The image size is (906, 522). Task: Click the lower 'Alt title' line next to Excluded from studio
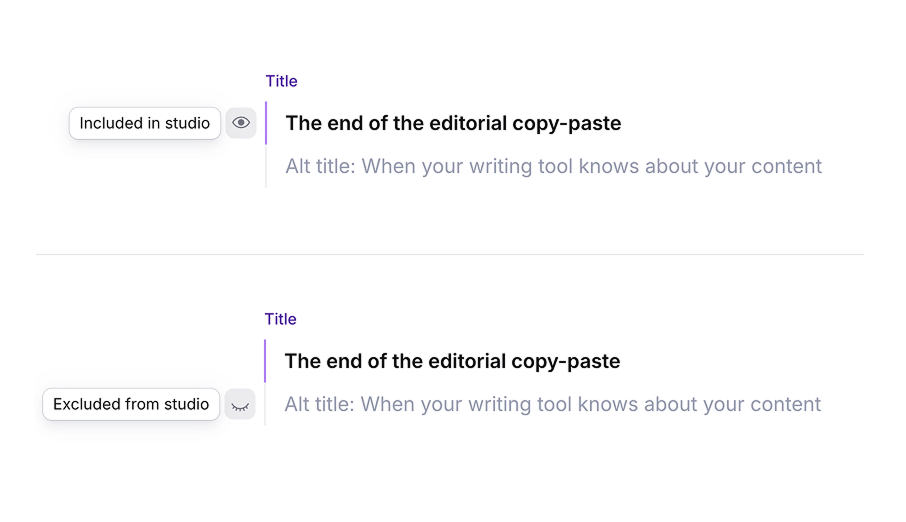point(552,405)
